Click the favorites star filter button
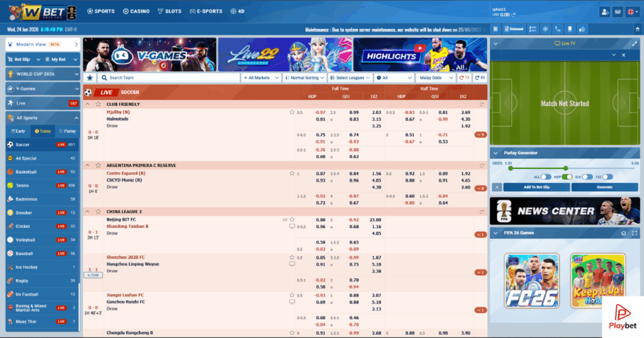The height and width of the screenshot is (338, 644). (89, 77)
